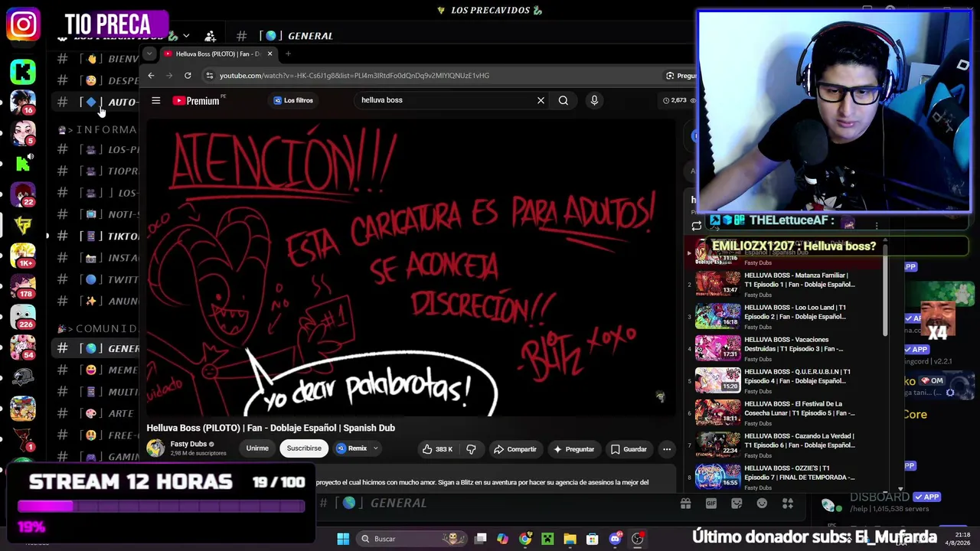This screenshot has width=980, height=551.
Task: Open the YouTube guide hamburger menu
Action: [x=155, y=100]
